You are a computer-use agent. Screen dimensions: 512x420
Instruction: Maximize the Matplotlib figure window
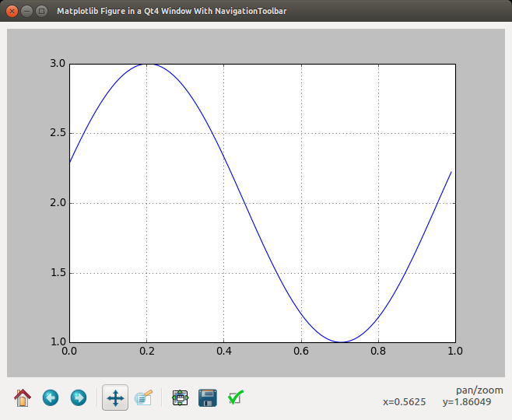pos(41,11)
